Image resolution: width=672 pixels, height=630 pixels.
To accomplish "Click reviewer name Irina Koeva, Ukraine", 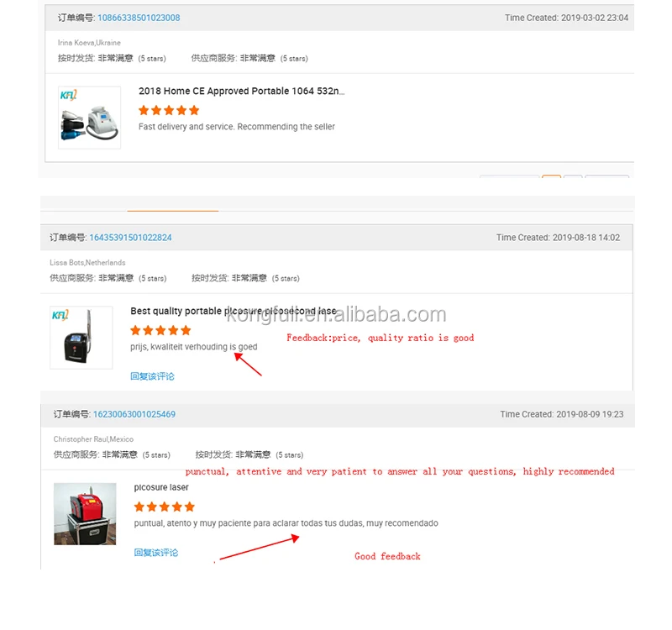I will [89, 43].
